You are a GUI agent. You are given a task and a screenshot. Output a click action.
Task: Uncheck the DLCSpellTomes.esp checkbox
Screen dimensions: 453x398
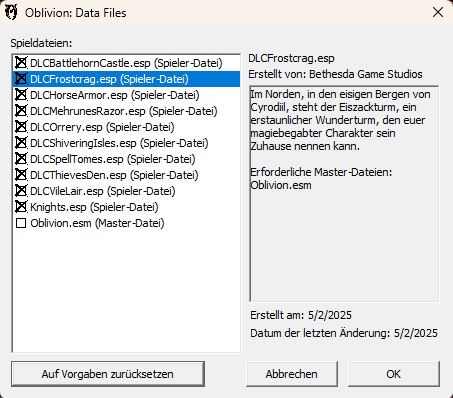tap(21, 159)
